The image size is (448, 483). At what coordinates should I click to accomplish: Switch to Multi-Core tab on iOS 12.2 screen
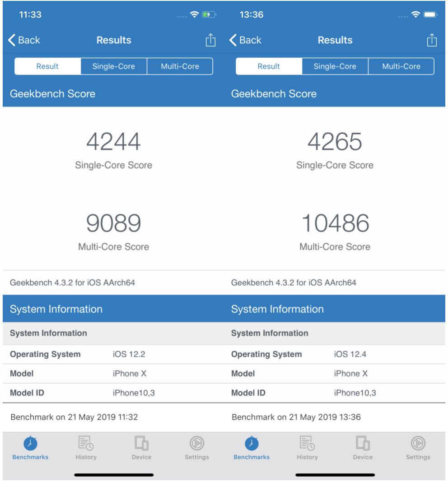pos(180,66)
